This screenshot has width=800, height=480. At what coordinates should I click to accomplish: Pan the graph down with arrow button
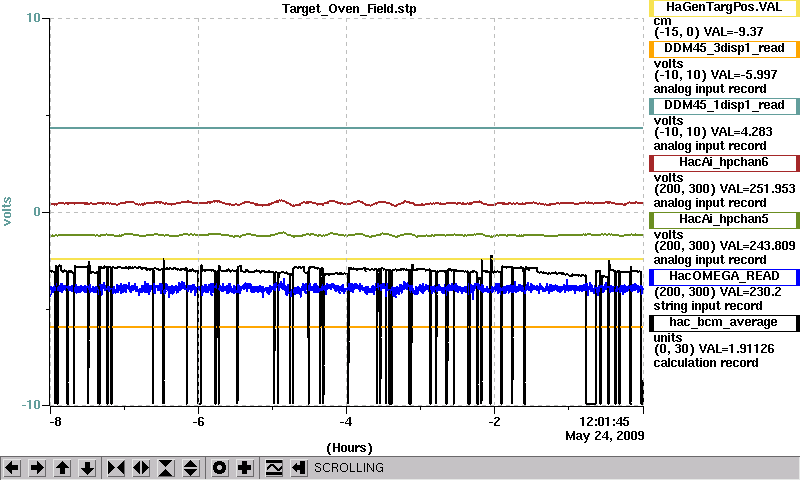point(88,468)
